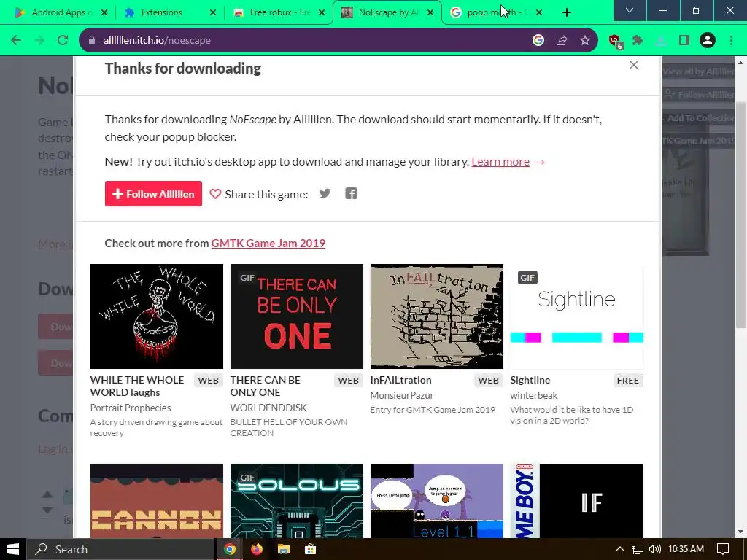This screenshot has width=747, height=560.
Task: Click WEB tag beside InFAILtration
Action: [x=488, y=381]
